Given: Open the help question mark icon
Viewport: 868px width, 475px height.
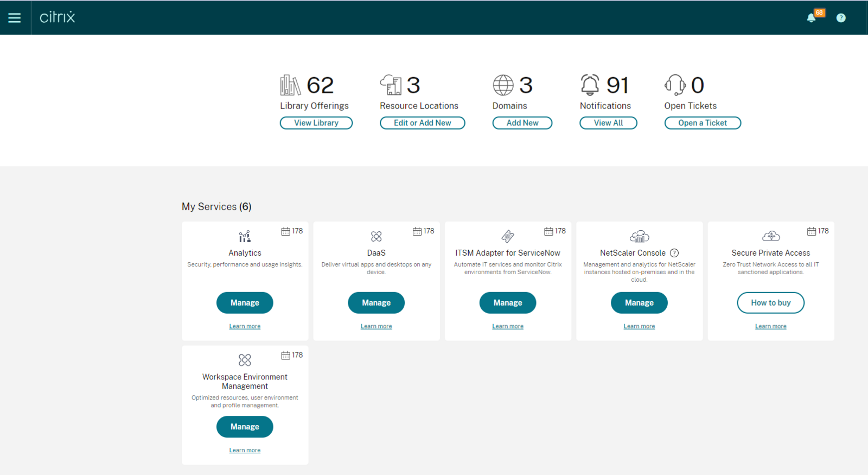Looking at the screenshot, I should [840, 18].
